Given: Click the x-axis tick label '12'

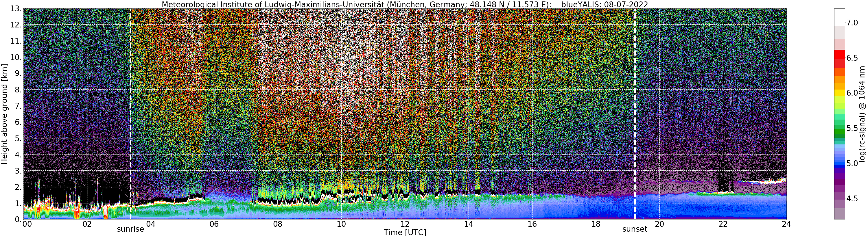Looking at the screenshot, I should 405,224.
